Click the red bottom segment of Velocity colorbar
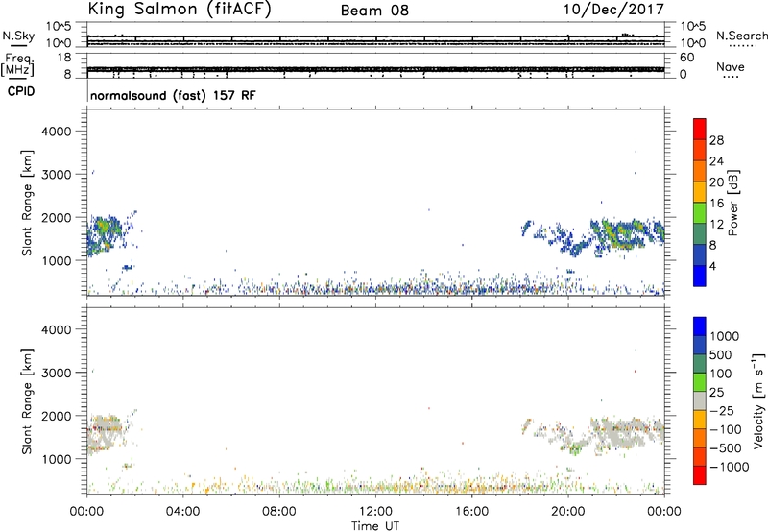This screenshot has width=768, height=532. pos(700,475)
